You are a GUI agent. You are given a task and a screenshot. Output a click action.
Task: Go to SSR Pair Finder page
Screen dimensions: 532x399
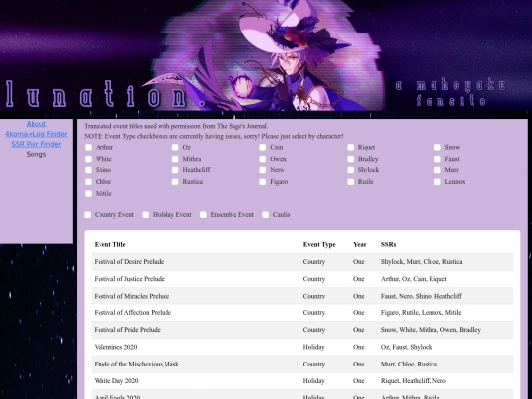(36, 144)
